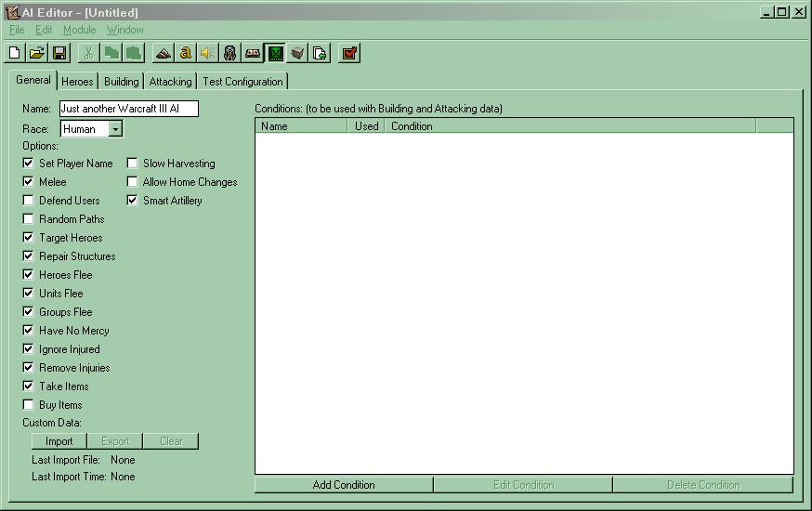
Task: Disable Have No Mercy
Action: 29,331
